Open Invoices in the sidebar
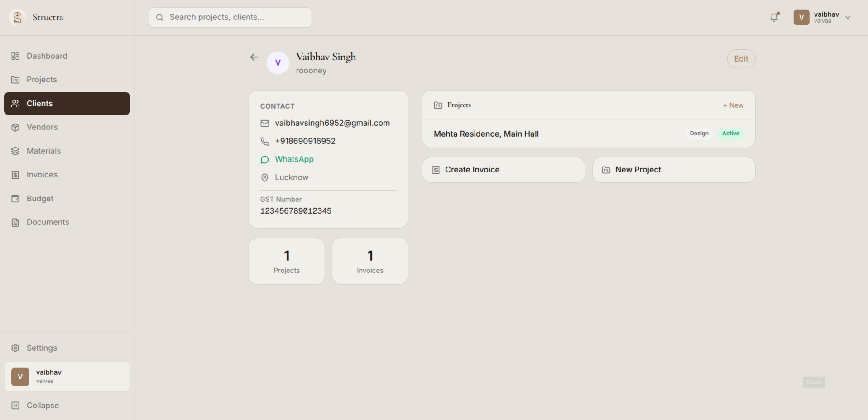Viewport: 868px width, 420px height. pos(67,175)
